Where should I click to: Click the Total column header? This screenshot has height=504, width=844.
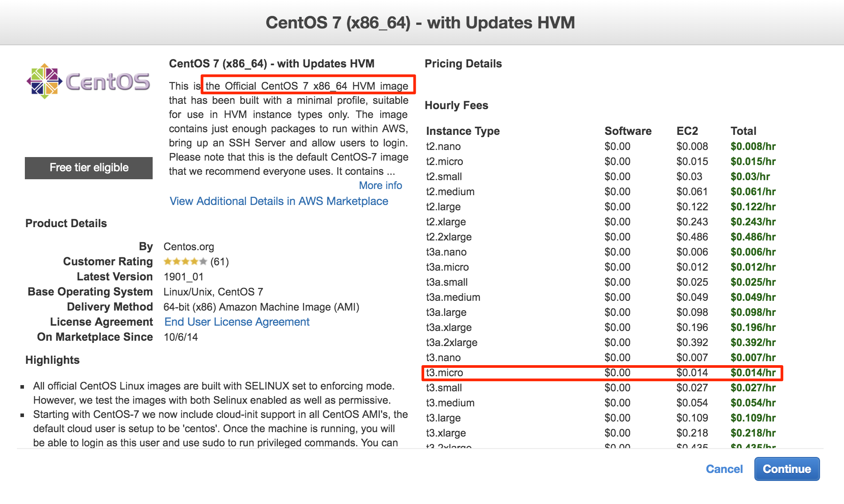(x=743, y=131)
